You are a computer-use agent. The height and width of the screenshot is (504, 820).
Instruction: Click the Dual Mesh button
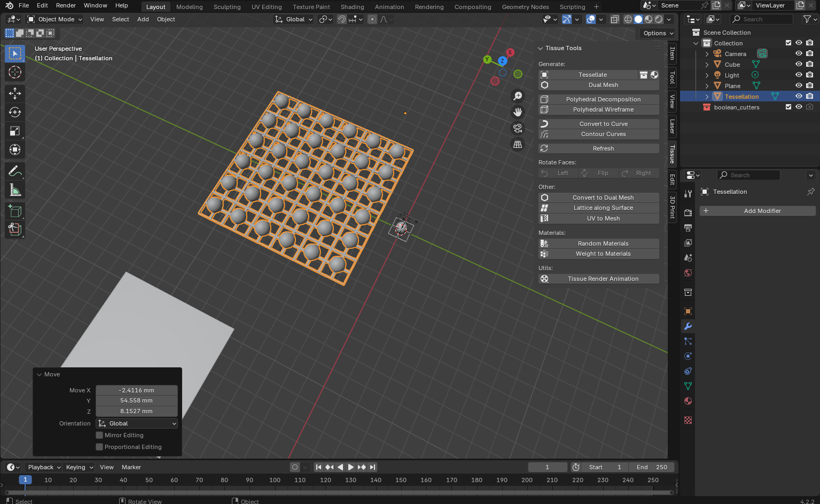click(599, 85)
